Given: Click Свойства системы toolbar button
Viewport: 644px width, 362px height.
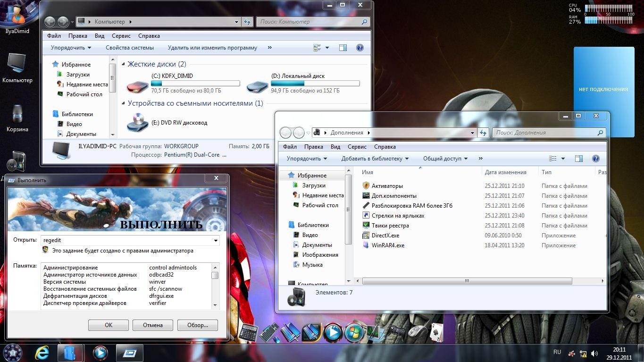Looking at the screenshot, I should point(130,48).
